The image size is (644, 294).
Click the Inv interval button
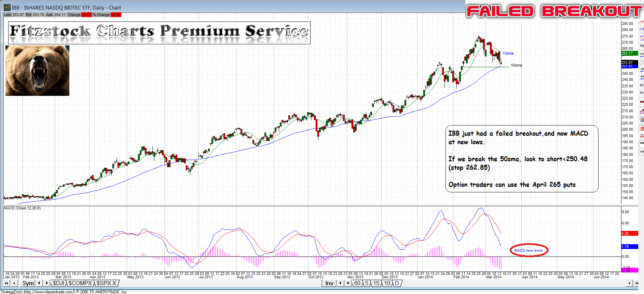(x=329, y=283)
